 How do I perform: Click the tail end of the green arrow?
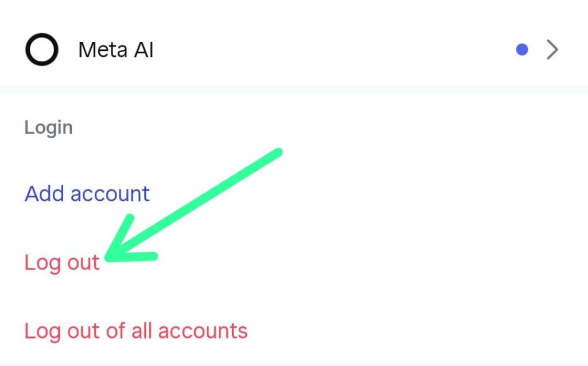coord(278,153)
